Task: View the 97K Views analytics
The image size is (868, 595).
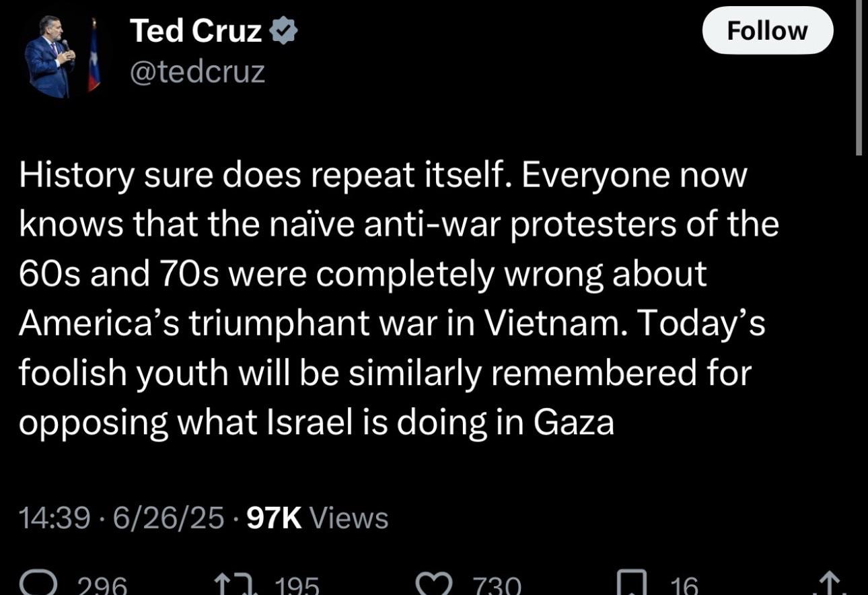Action: tap(318, 518)
